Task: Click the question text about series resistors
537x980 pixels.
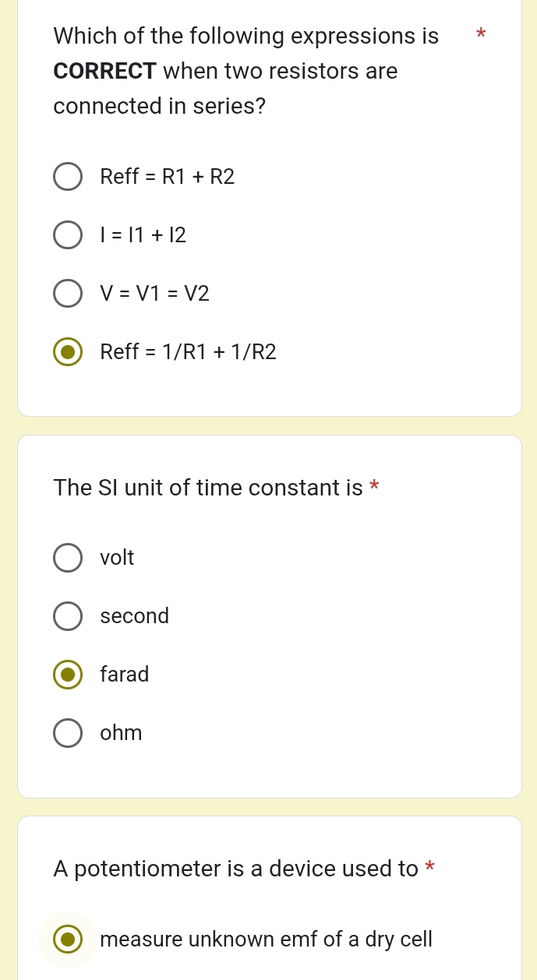Action: 246,70
